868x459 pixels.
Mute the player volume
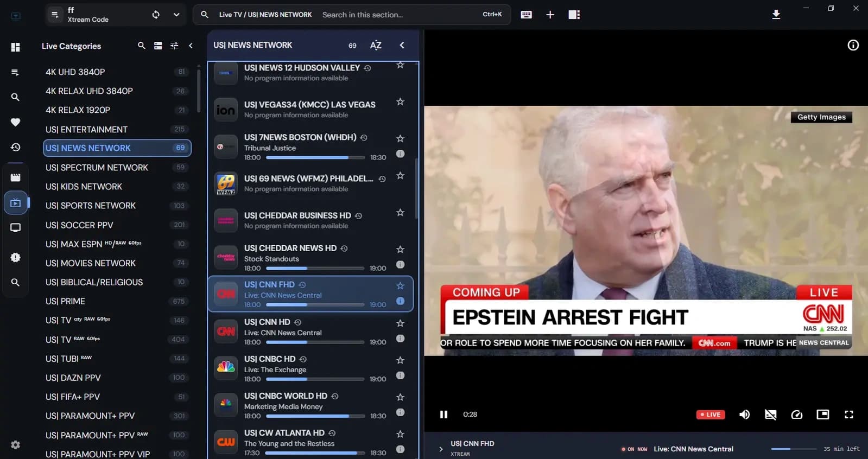(744, 415)
